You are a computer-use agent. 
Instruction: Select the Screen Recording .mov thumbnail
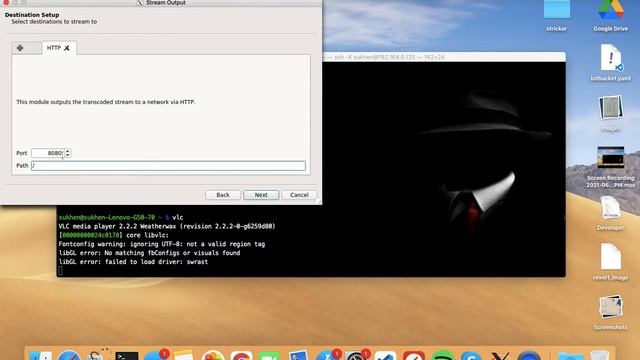point(611,157)
